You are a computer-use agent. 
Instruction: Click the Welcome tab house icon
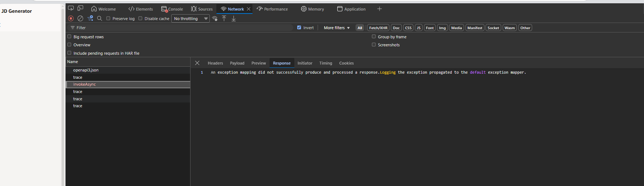coord(94,9)
